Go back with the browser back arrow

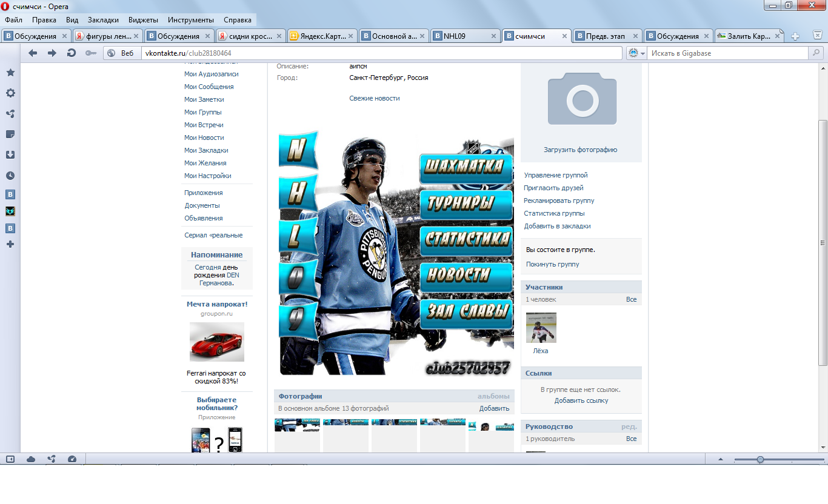(33, 53)
